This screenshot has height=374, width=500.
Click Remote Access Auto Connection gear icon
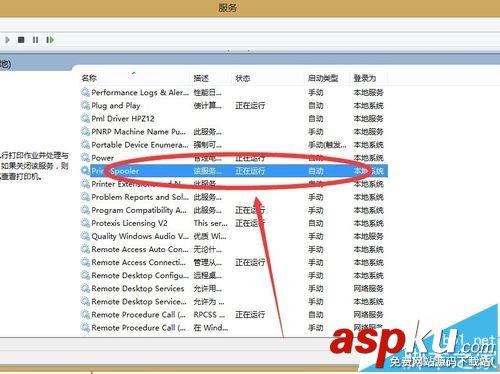(x=85, y=249)
